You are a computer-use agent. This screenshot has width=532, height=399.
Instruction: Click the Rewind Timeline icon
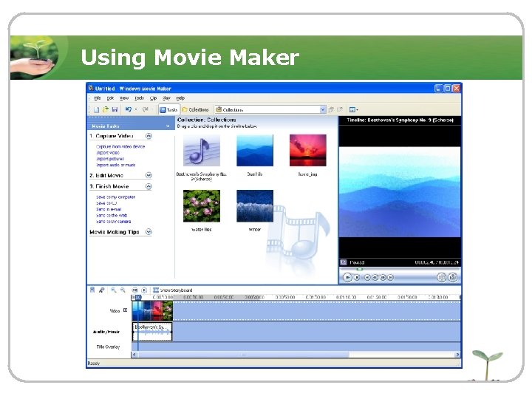135,290
